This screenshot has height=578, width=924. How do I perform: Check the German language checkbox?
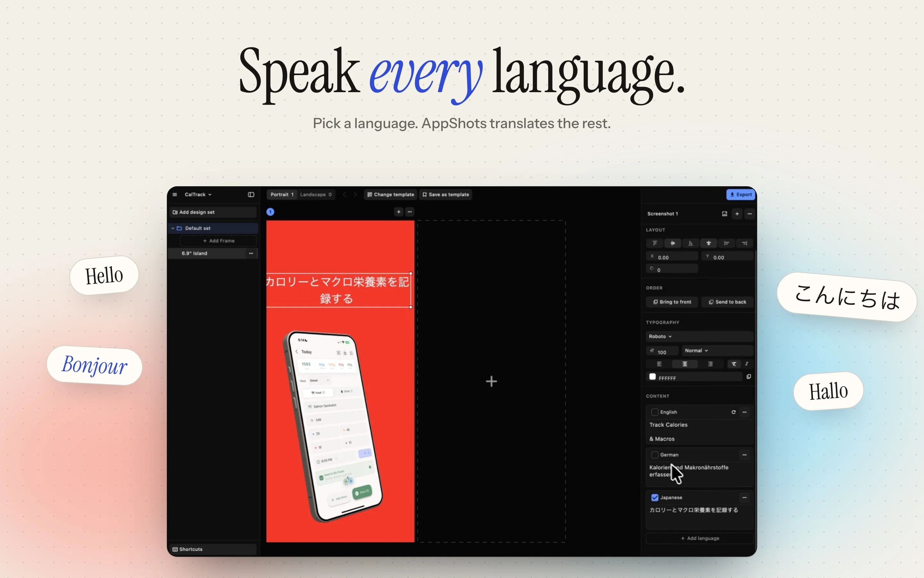(x=655, y=455)
